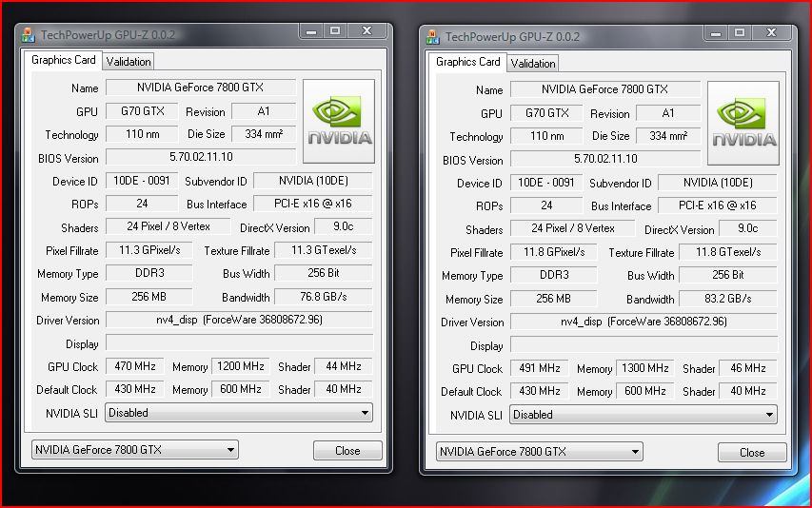Screen dimensions: 812x508
Task: Click the BIOS Version value in the right window
Action: [604, 159]
